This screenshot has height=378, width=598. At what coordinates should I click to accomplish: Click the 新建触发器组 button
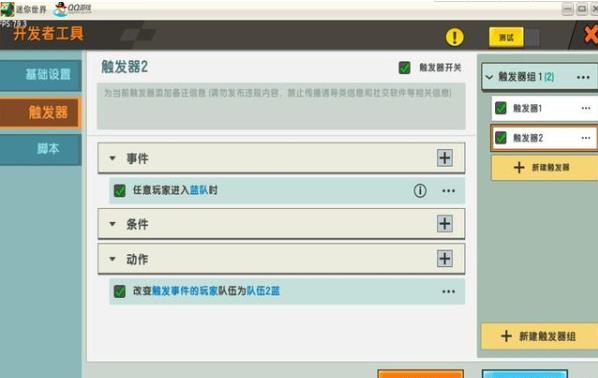click(x=539, y=336)
